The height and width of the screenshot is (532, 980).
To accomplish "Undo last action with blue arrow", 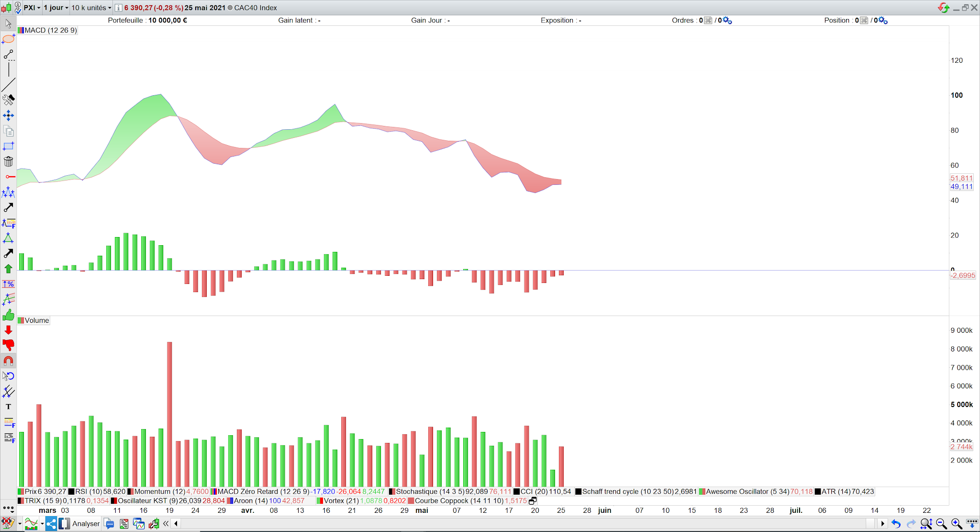I will pos(896,524).
